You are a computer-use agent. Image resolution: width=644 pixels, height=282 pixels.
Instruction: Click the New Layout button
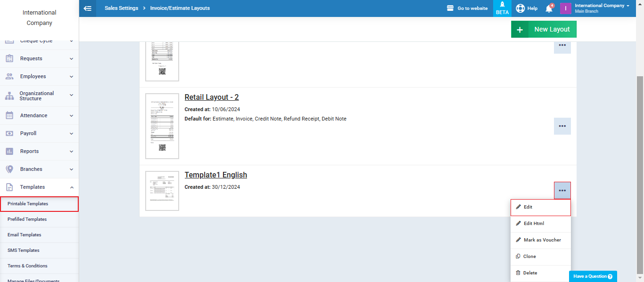[x=543, y=29]
